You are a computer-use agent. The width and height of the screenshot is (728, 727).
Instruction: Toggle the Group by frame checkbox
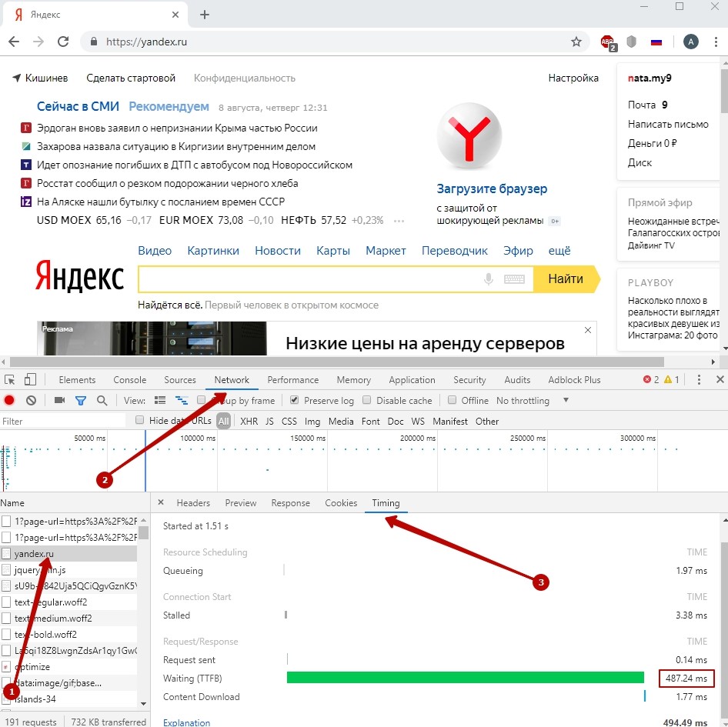[x=202, y=400]
